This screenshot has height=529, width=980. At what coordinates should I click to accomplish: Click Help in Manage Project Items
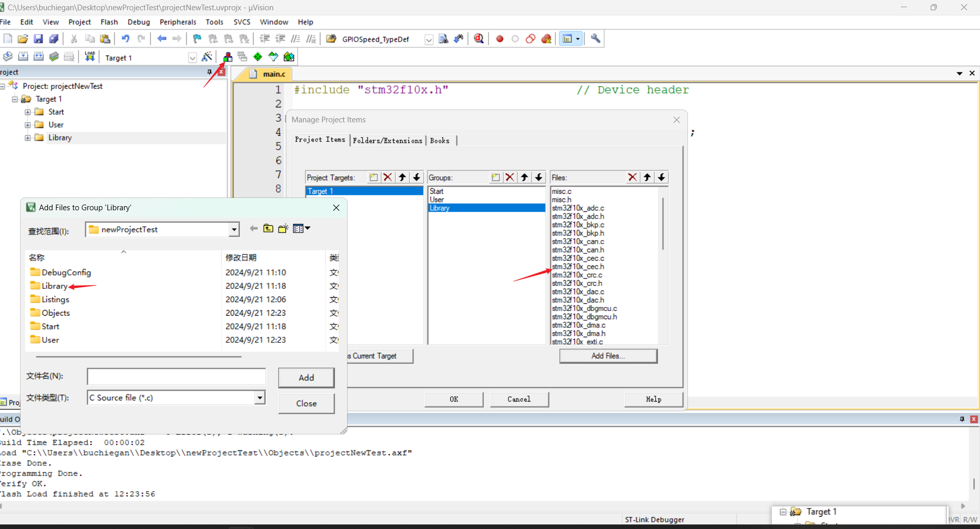pos(654,399)
